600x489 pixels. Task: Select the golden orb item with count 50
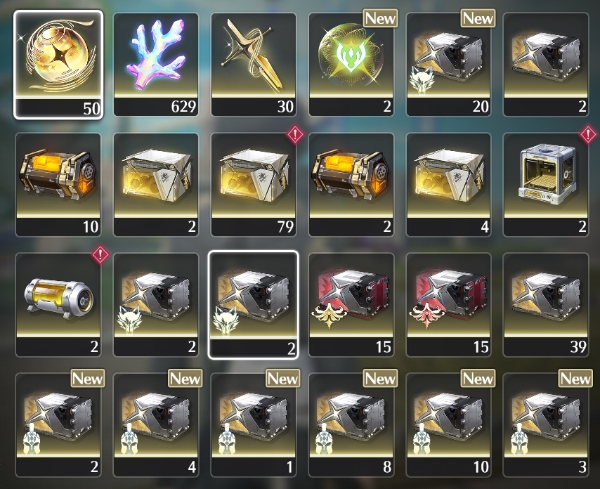click(58, 65)
